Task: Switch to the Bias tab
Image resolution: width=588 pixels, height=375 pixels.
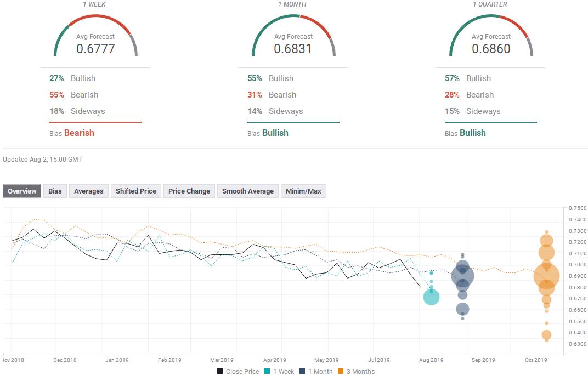Action: point(55,191)
